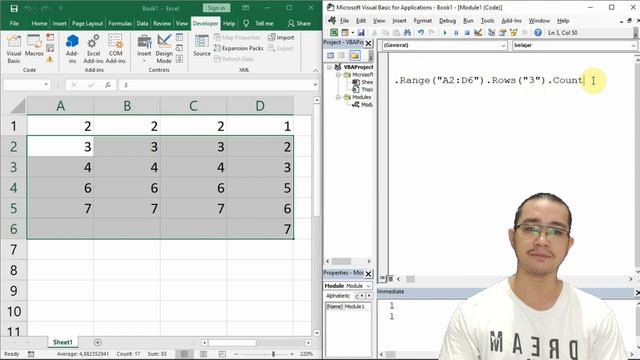Select column D header
Image resolution: width=640 pixels, height=360 pixels.
click(260, 106)
